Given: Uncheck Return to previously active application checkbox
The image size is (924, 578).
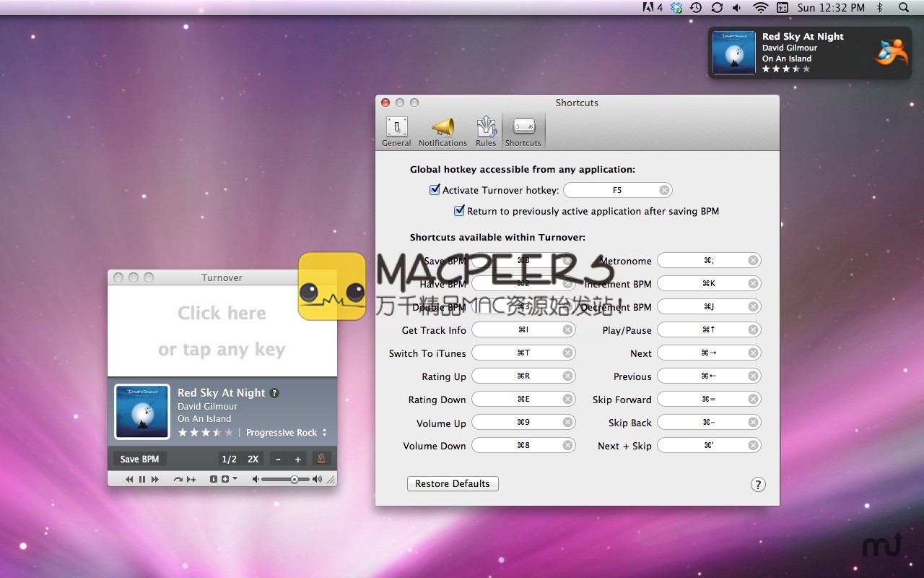Looking at the screenshot, I should (x=459, y=211).
